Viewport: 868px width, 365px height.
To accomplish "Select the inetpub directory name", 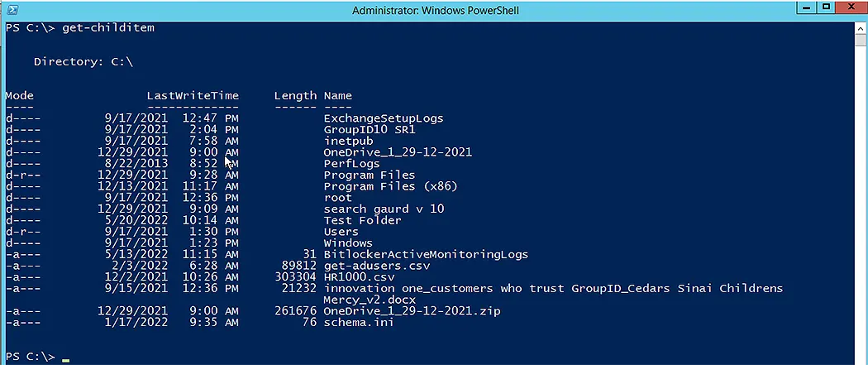I will pyautogui.click(x=348, y=141).
